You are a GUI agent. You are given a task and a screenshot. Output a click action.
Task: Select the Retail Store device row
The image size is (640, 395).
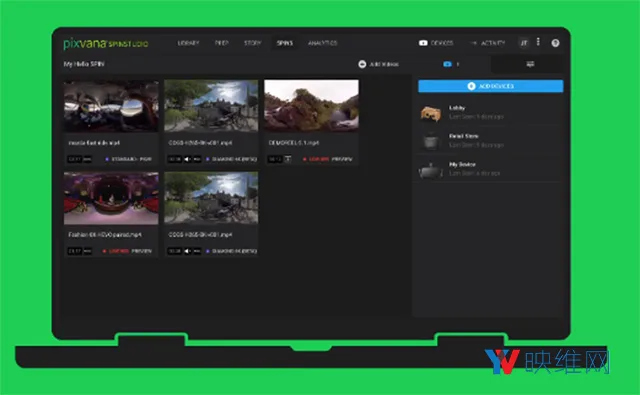click(490, 140)
